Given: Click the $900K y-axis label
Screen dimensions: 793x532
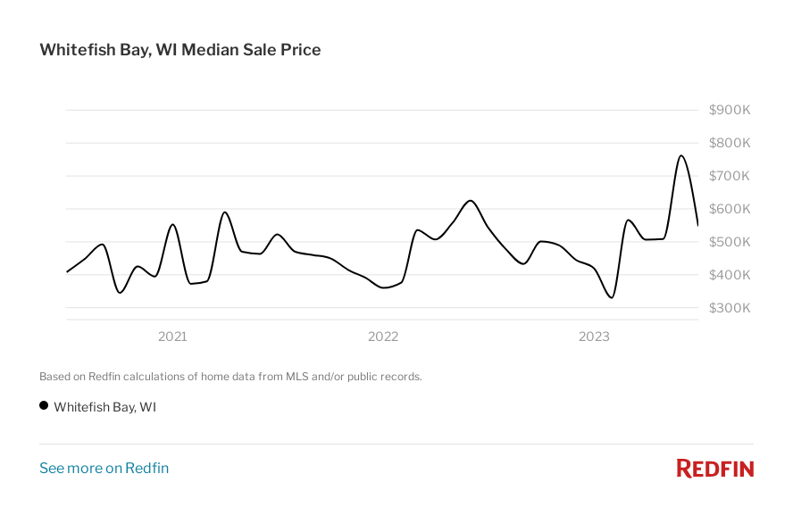Looking at the screenshot, I should (729, 110).
